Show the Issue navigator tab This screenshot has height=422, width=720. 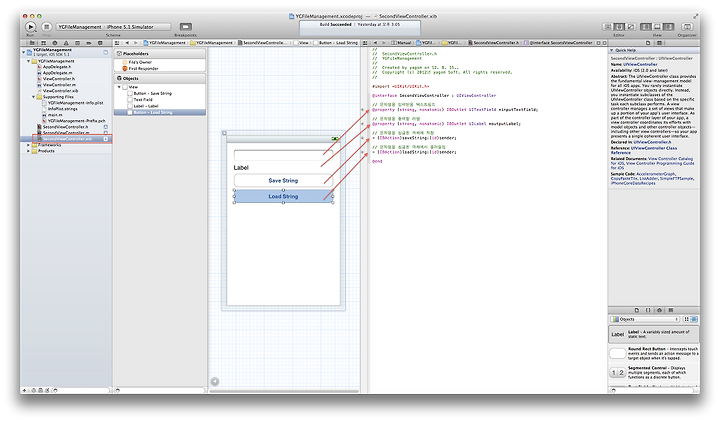(66, 43)
